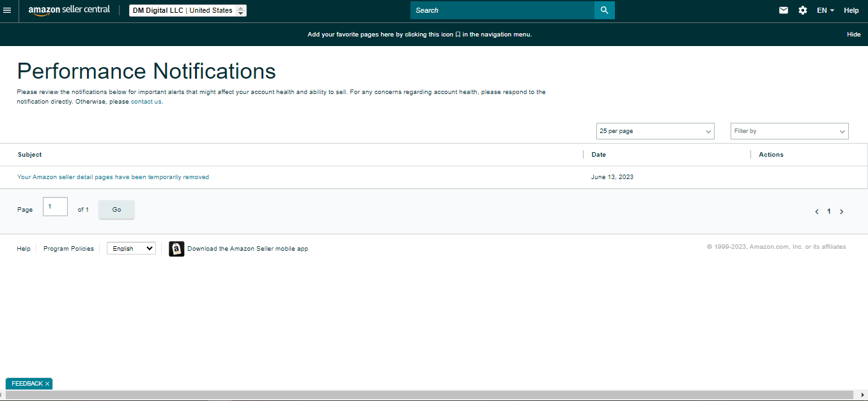Follow the 'contact us' link
This screenshot has width=868, height=401.
click(x=146, y=102)
